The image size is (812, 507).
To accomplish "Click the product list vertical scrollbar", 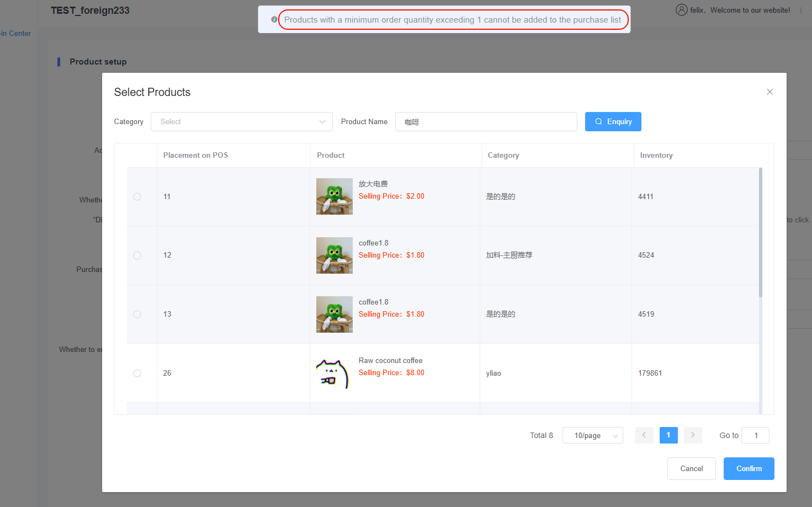I will coord(760,233).
